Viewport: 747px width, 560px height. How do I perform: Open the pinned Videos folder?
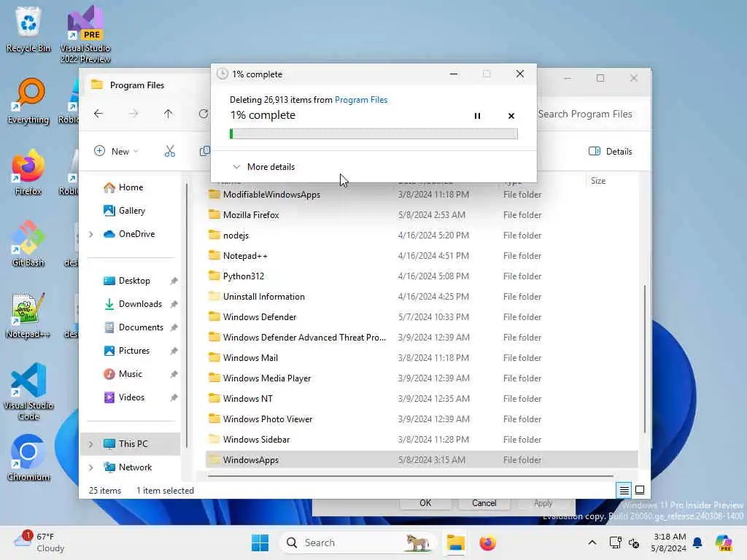[x=131, y=397]
